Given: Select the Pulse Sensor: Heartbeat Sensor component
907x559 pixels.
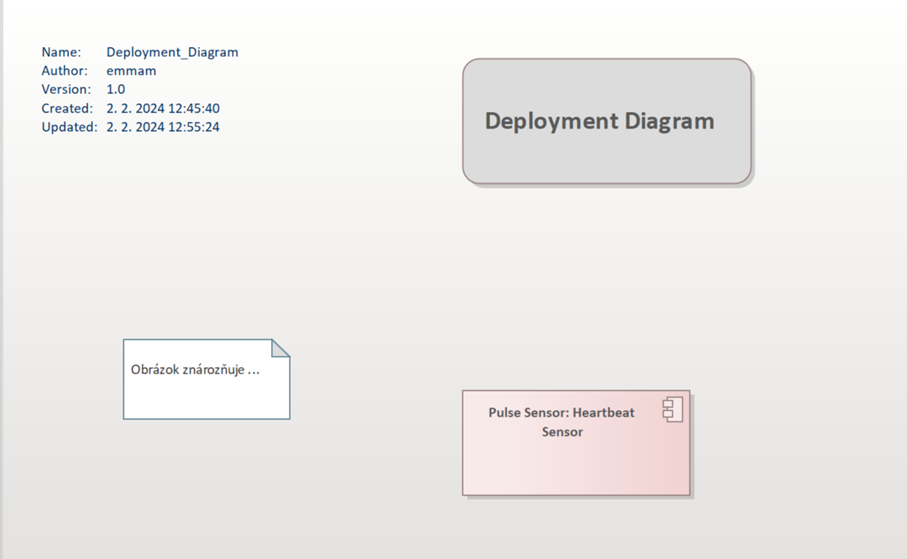Looking at the screenshot, I should coord(576,443).
